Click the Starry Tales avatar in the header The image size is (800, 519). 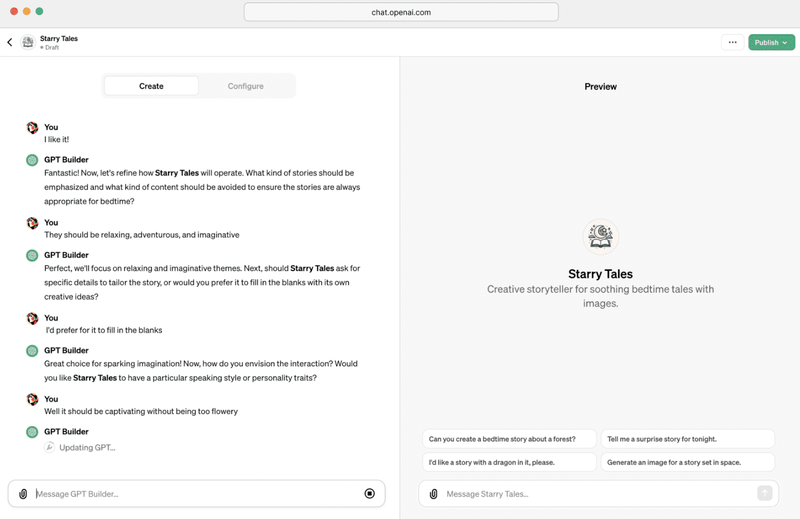[28, 43]
